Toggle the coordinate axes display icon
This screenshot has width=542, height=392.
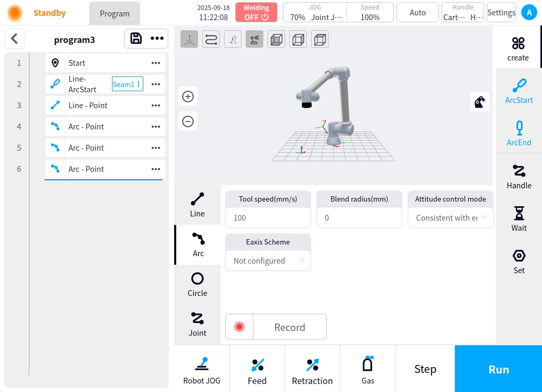[x=190, y=40]
